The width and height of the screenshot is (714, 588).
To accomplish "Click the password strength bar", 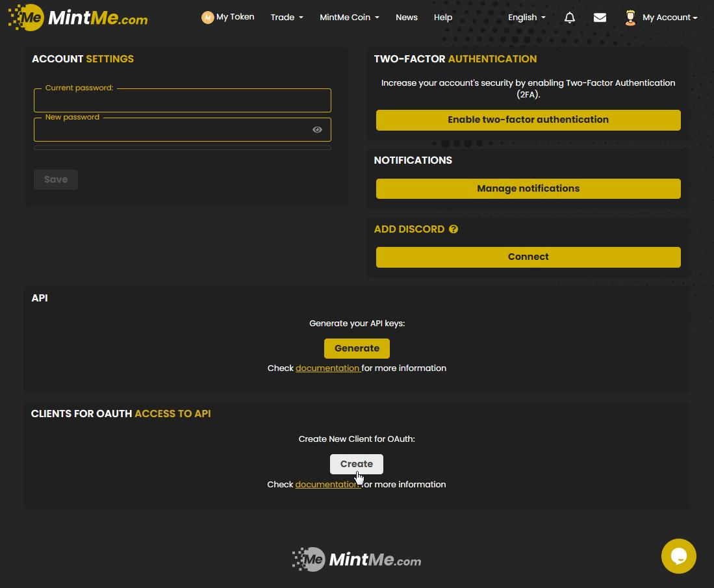I will pyautogui.click(x=182, y=148).
